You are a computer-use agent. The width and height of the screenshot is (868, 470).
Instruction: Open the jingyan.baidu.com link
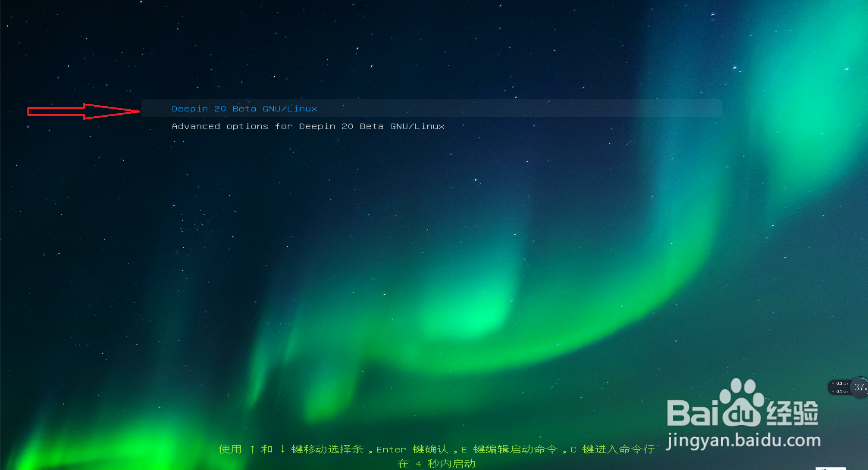click(x=743, y=440)
